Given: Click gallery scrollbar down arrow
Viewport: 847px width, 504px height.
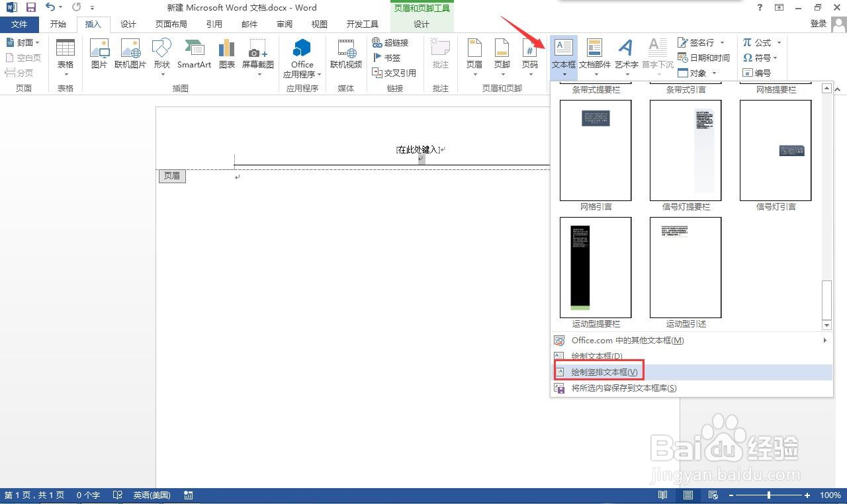Looking at the screenshot, I should point(826,325).
